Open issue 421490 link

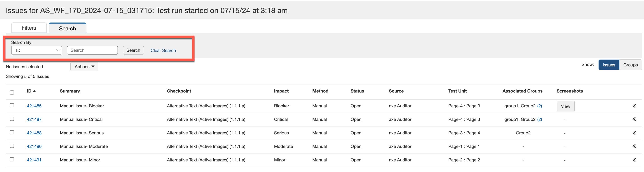[34, 146]
